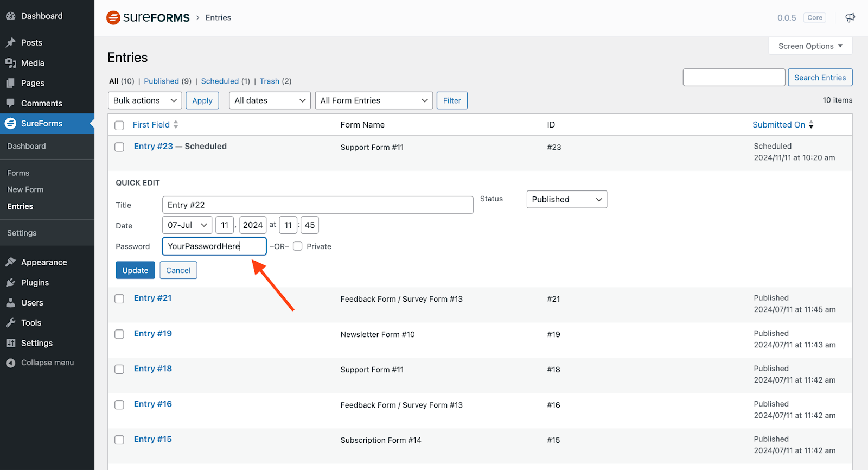
Task: Click the Posts pin icon
Action: (x=10, y=42)
